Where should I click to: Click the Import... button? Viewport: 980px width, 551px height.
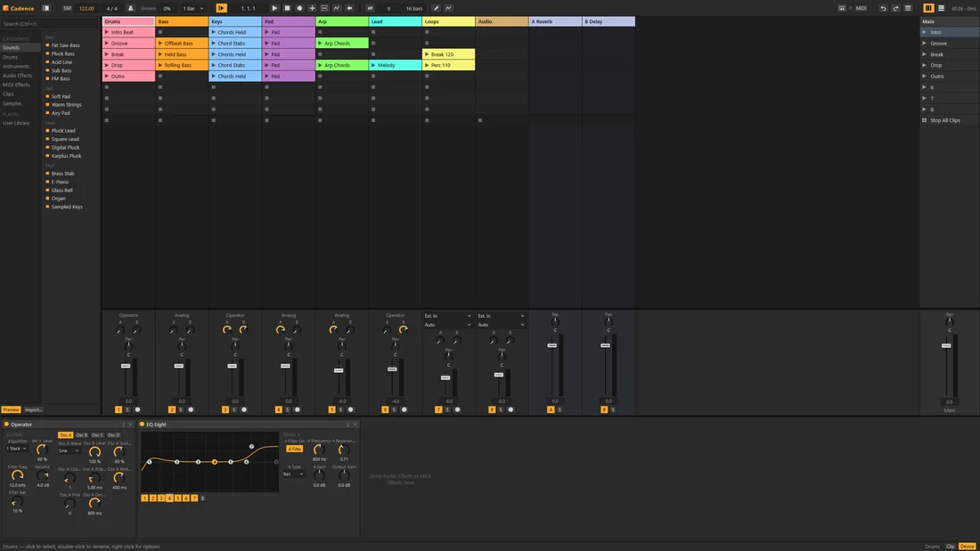[x=33, y=409]
